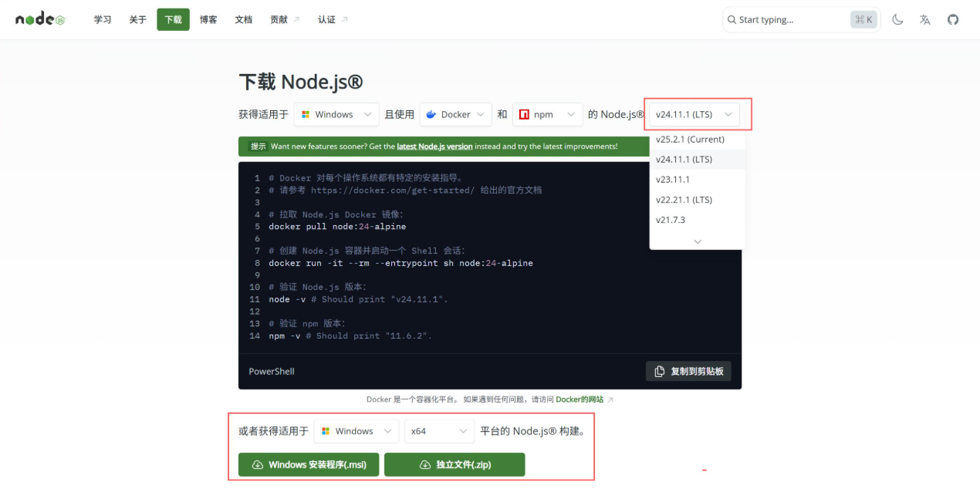
Task: Download 独立文件(.zip)
Action: pos(455,465)
